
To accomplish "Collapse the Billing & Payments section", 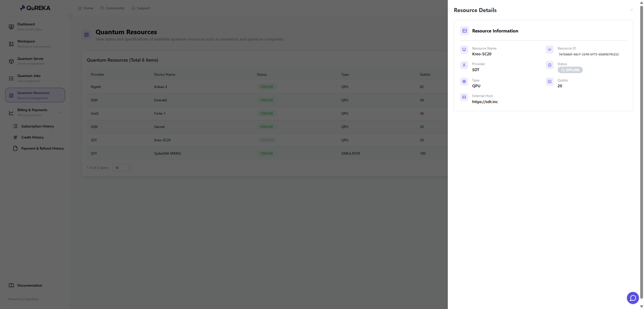I will click(60, 112).
